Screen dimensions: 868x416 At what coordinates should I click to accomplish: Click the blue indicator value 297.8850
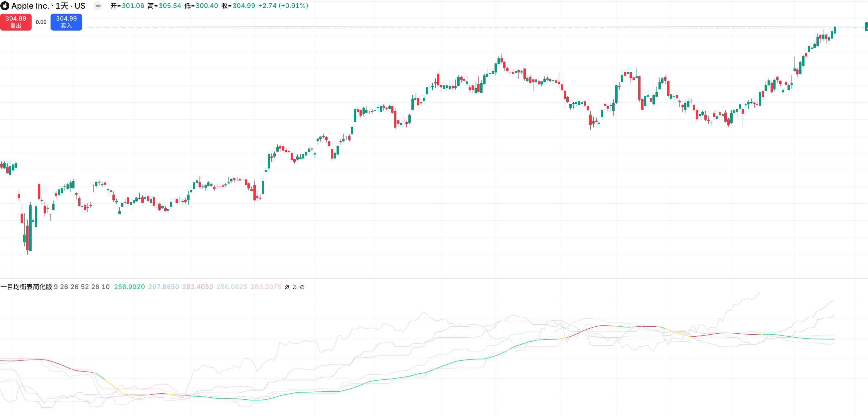coord(163,287)
